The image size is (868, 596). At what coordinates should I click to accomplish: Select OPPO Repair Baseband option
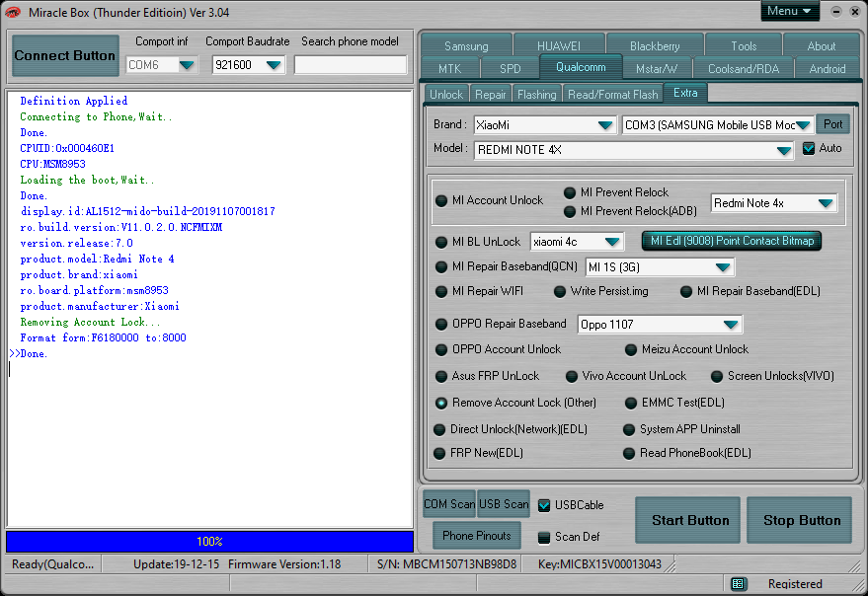(441, 324)
